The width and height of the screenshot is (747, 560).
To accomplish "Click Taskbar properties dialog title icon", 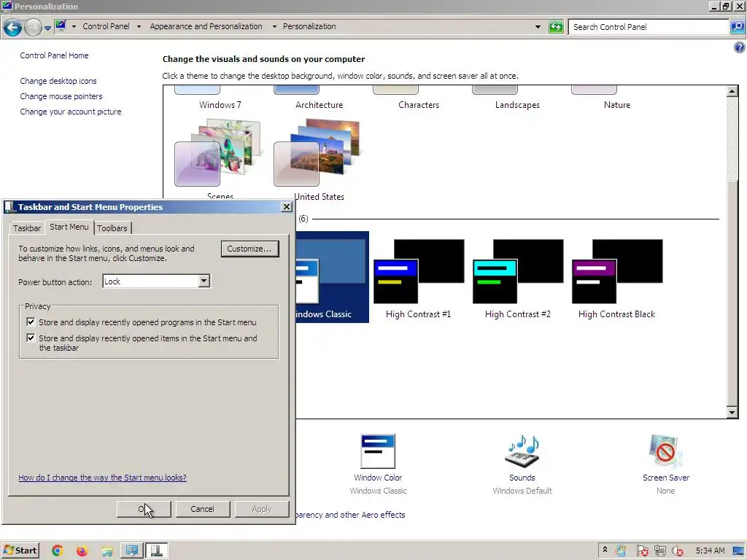I will click(x=9, y=206).
